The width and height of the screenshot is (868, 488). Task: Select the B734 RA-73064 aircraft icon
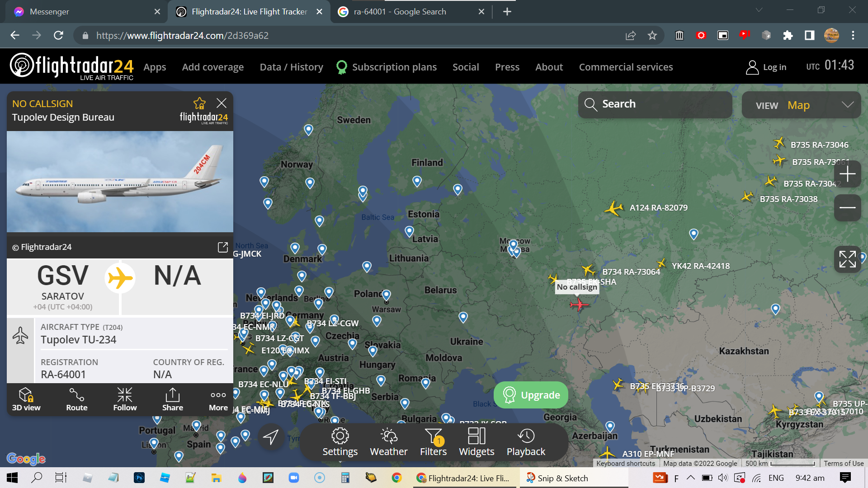[588, 270]
